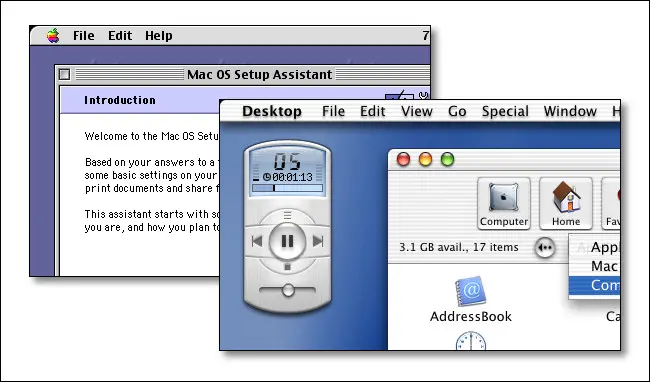Screen dimensions: 650x382
Task: Click 3.1 GB avail., 17 items status
Action: point(458,247)
